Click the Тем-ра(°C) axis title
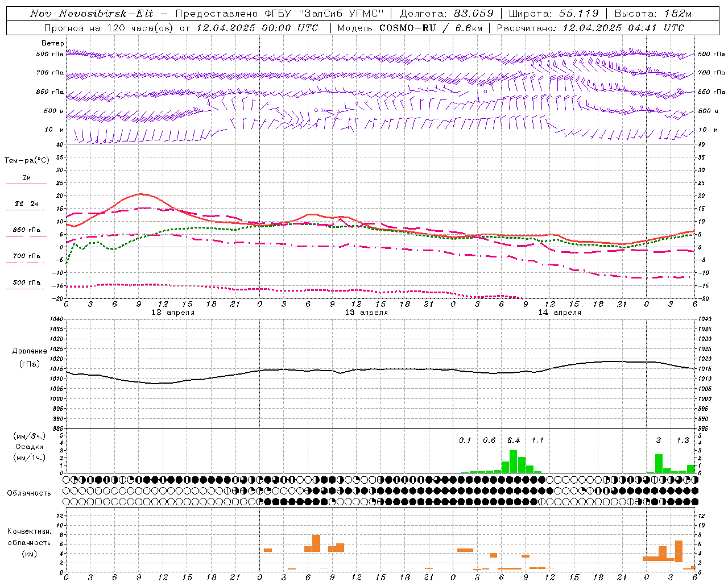The width and height of the screenshot is (728, 582). (27, 161)
